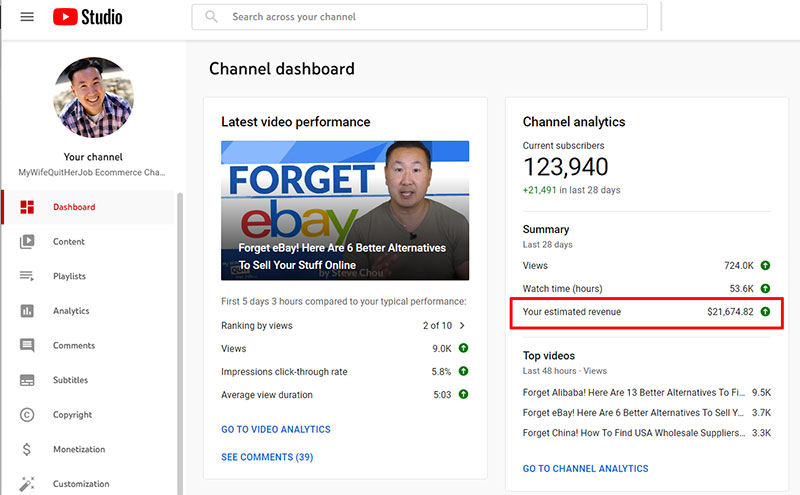The image size is (800, 495).
Task: Click green arrow beside channel Views 724.0K
Action: coord(765,265)
